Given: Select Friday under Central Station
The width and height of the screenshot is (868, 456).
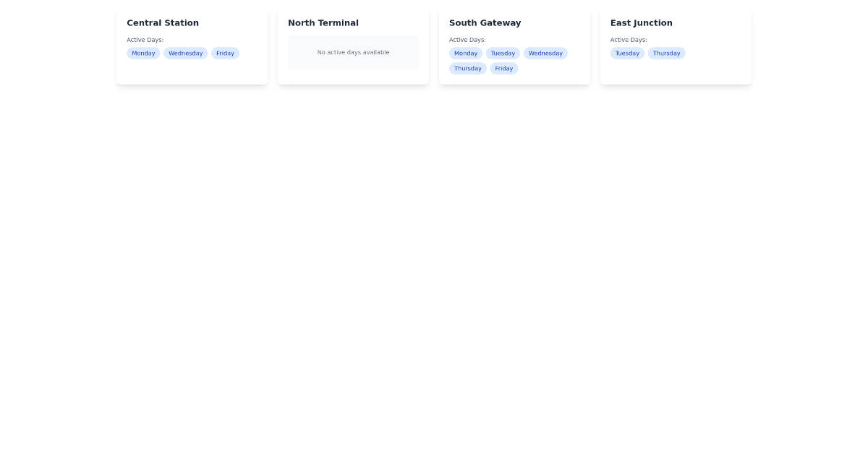Looking at the screenshot, I should coord(225,53).
